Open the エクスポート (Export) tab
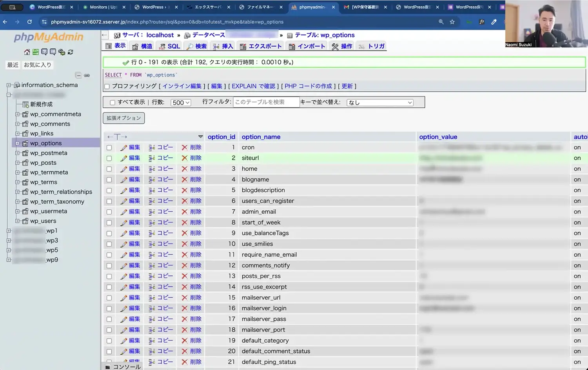 point(261,46)
